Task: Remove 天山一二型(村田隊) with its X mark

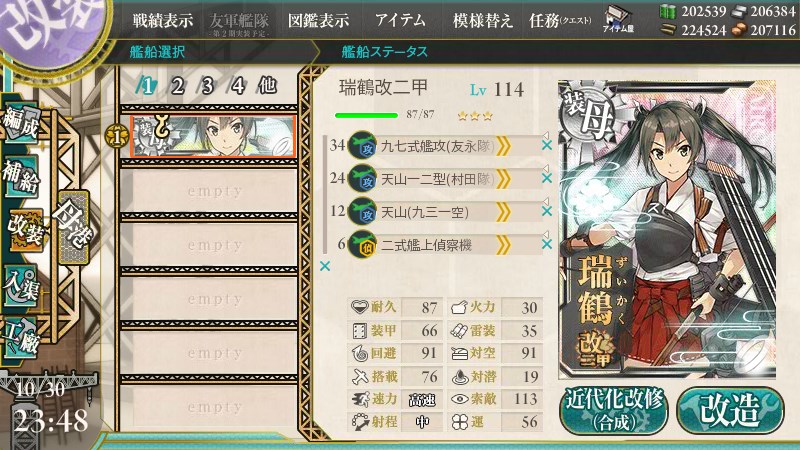Action: click(546, 179)
